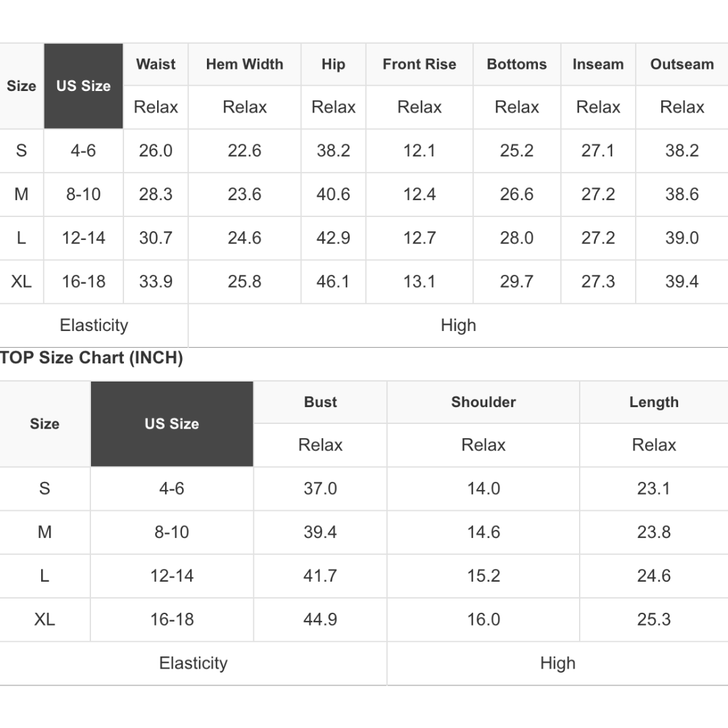
Task: Select the Hem Width column header
Action: [245, 64]
